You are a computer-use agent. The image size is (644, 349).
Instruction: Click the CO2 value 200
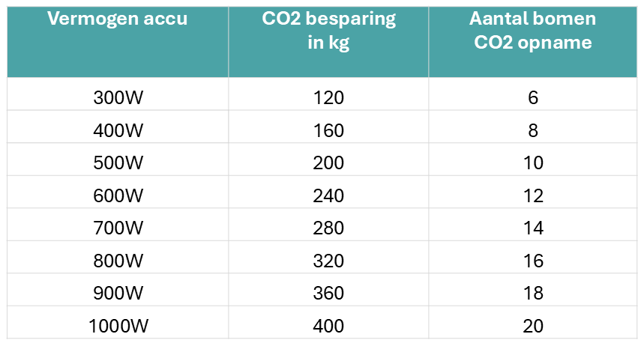[328, 163]
